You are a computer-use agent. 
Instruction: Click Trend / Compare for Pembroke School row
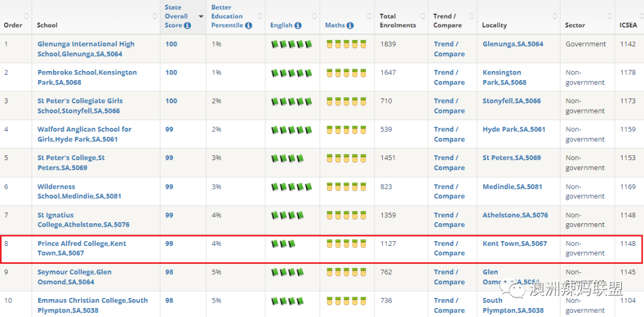click(x=450, y=77)
